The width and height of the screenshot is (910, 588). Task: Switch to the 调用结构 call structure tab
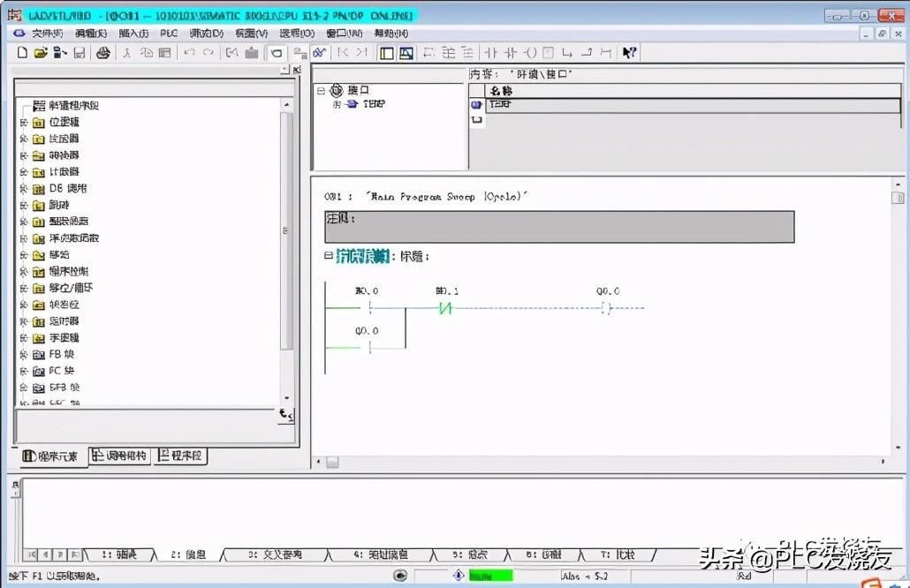119,456
